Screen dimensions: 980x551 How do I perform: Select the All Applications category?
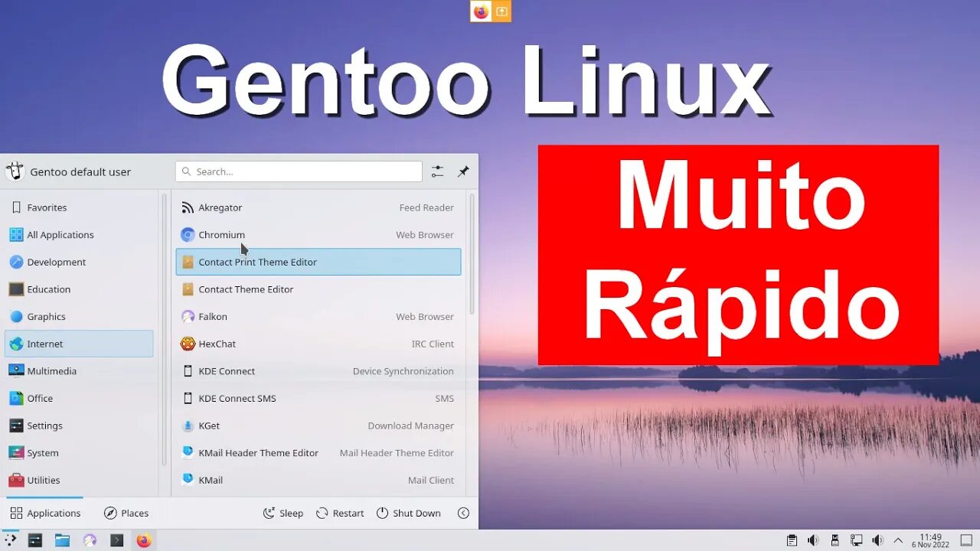[x=79, y=235]
